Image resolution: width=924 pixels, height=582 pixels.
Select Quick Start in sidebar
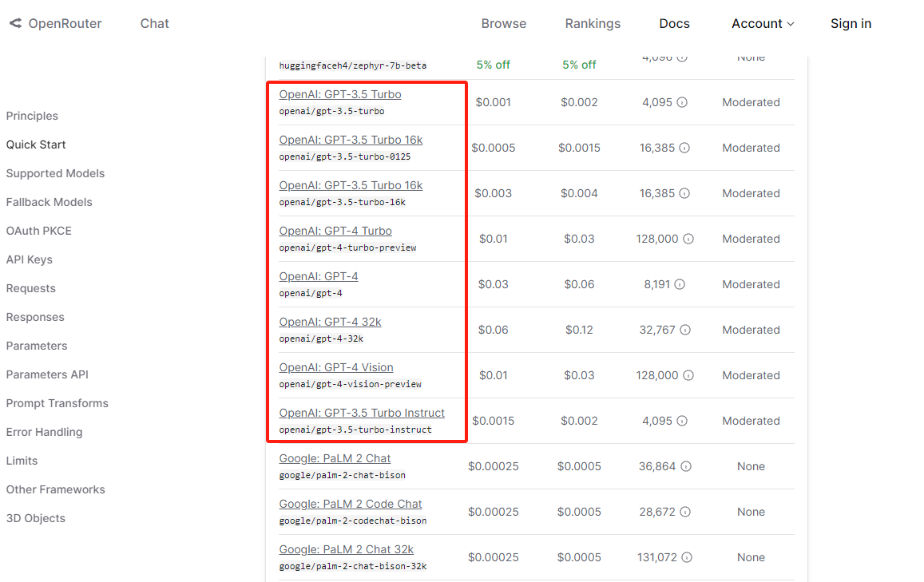click(36, 145)
